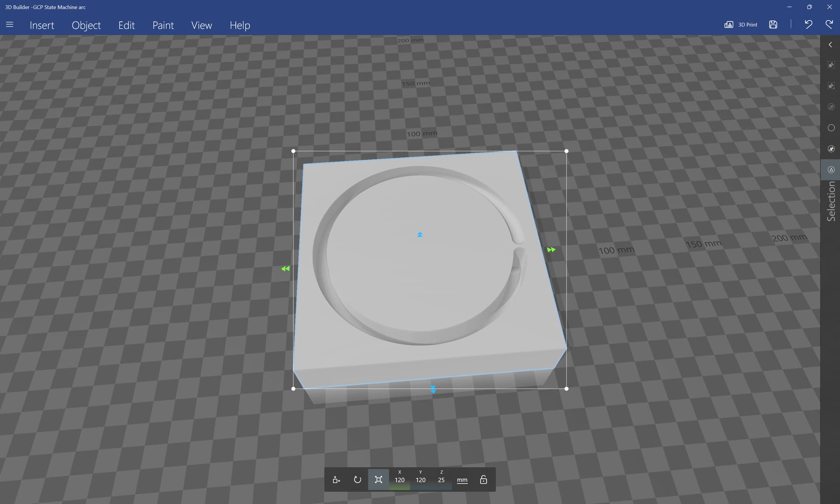Open the mm units selector
The height and width of the screenshot is (504, 840).
462,480
